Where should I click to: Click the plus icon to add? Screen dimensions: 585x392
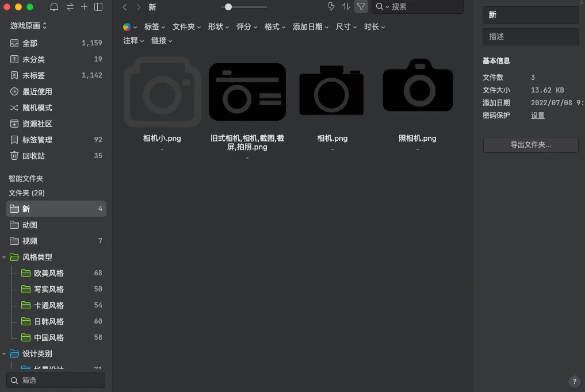click(x=84, y=7)
